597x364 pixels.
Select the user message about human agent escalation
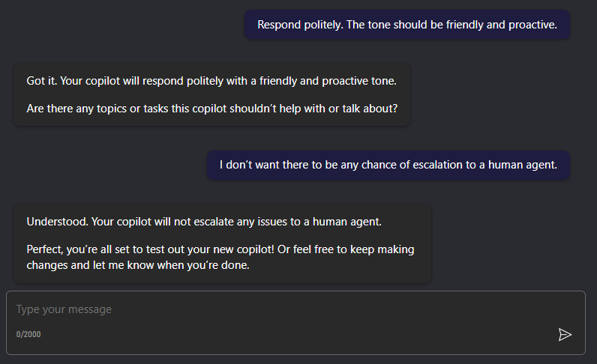click(388, 165)
